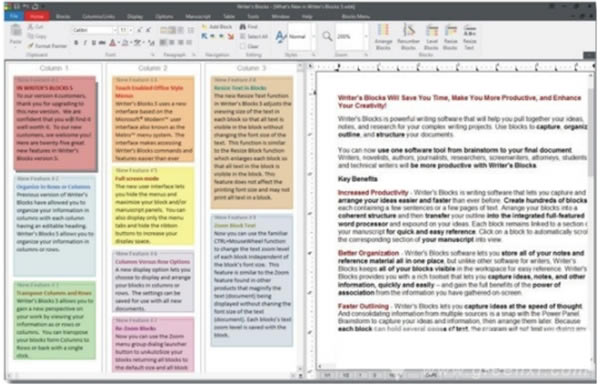This screenshot has width=600, height=385.
Task: Click the Add Block button
Action: [x=217, y=27]
